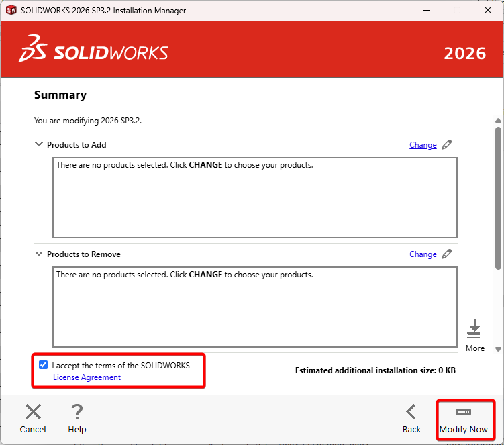Click the 3DS SOLIDWORKS logo in banner

point(93,48)
